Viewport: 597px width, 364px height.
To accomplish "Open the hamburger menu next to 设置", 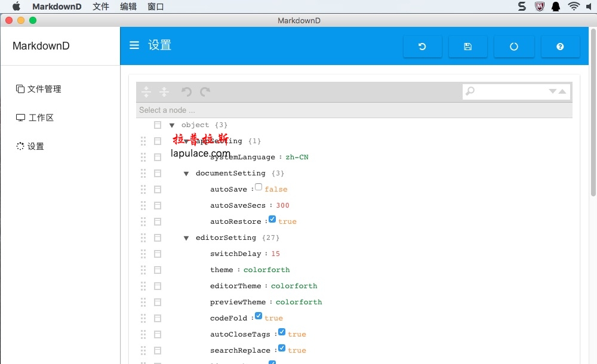I will coord(134,45).
